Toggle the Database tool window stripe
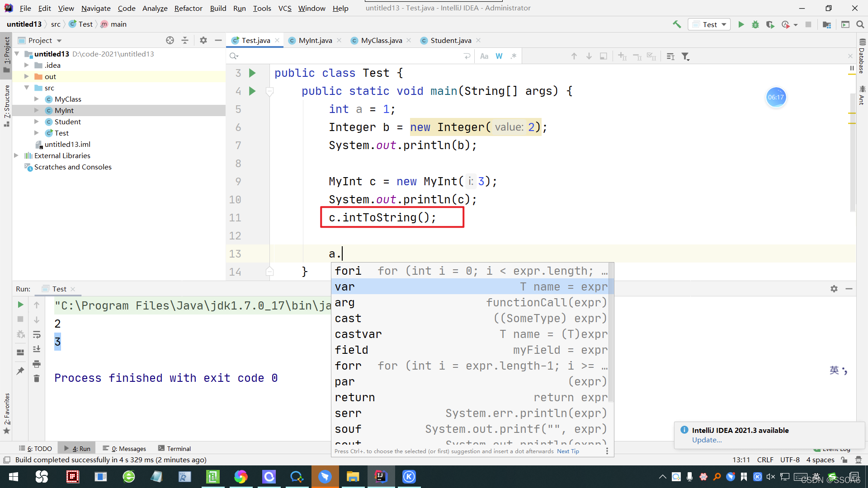This screenshot has width=868, height=488. point(862,56)
